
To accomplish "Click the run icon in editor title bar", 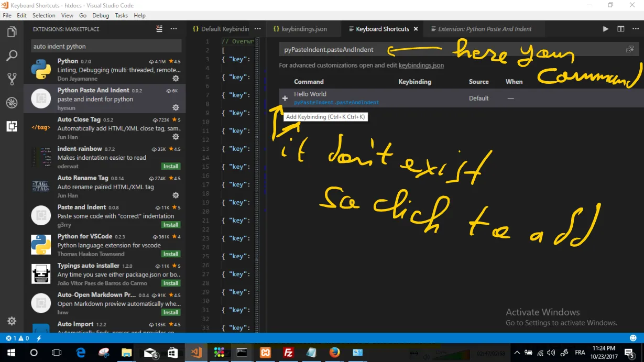I will point(606,29).
